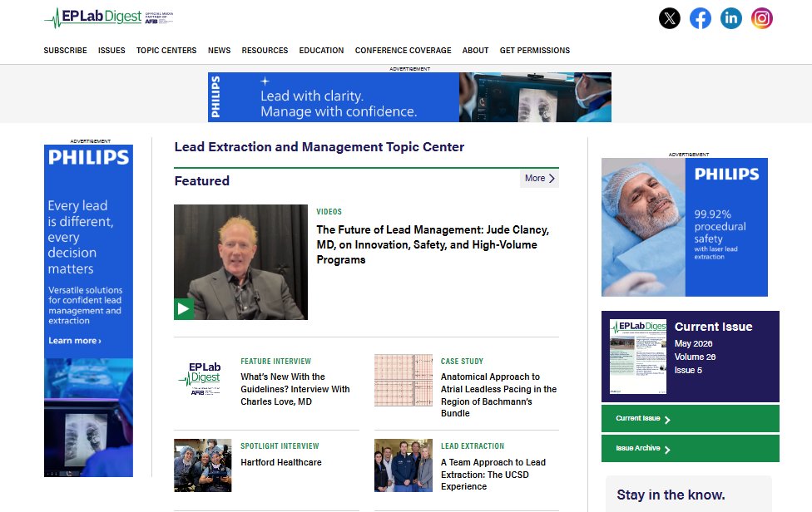Click the CASE STUDY category label

tap(462, 361)
